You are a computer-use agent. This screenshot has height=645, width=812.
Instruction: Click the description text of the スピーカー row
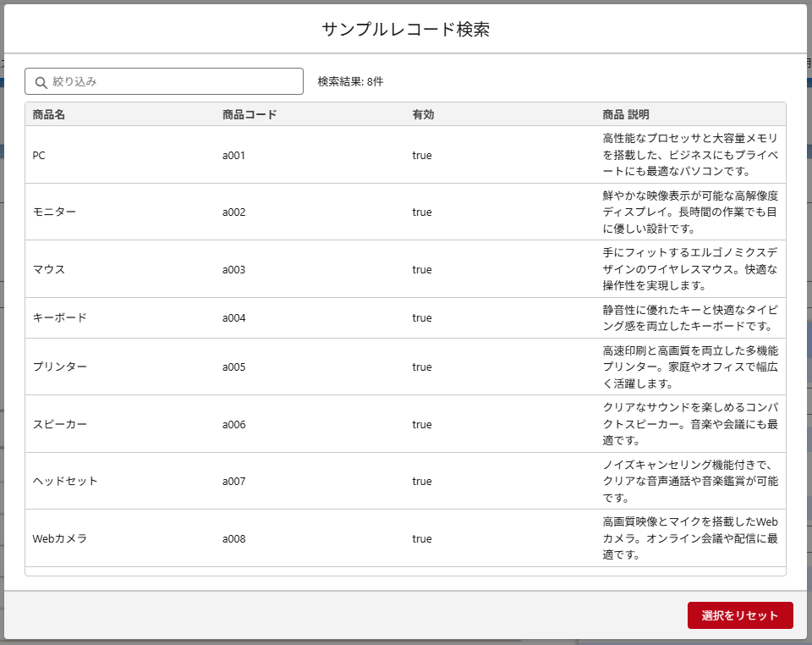click(x=690, y=424)
